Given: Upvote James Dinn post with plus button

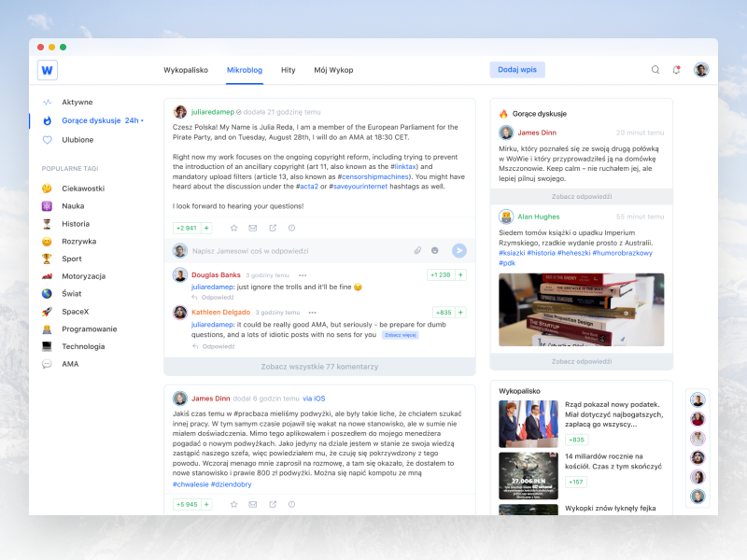Looking at the screenshot, I should 206,504.
